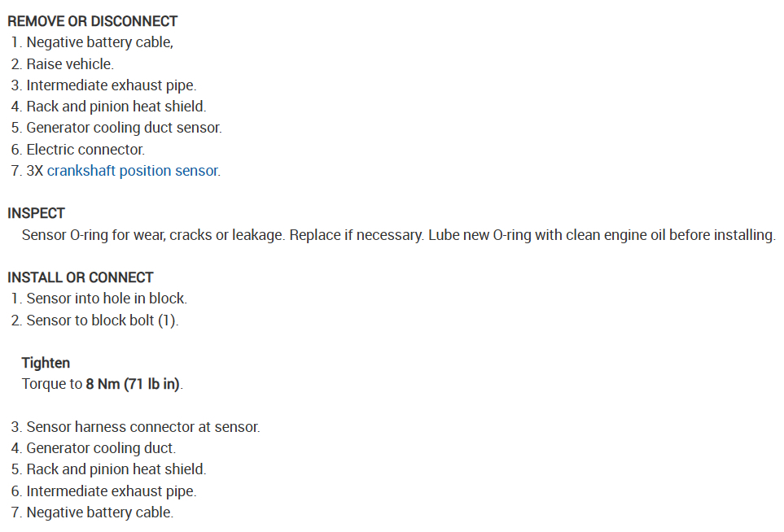The height and width of the screenshot is (532, 784).
Task: Click the REMOVE OR DISCONNECT heading
Action: click(93, 21)
